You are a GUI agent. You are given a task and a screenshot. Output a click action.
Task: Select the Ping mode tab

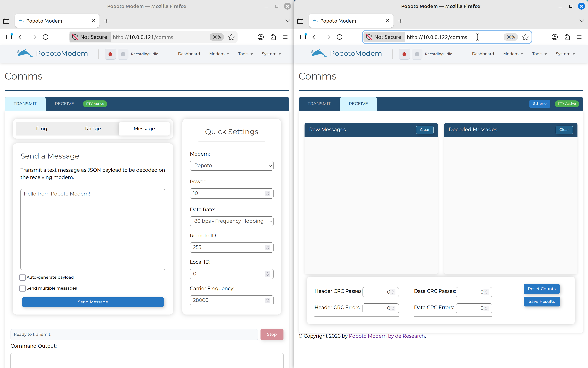(42, 128)
